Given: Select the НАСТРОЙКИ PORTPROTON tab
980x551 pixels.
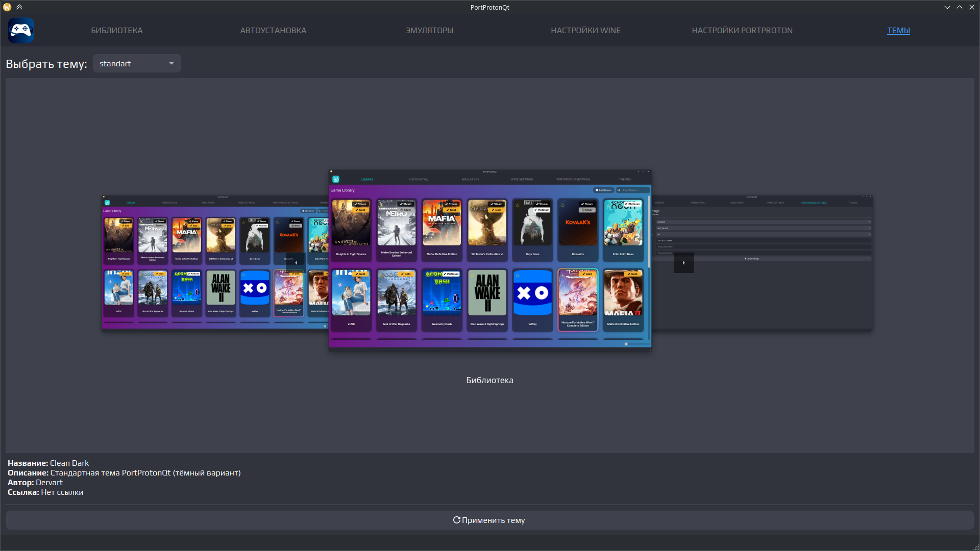Looking at the screenshot, I should pos(742,31).
